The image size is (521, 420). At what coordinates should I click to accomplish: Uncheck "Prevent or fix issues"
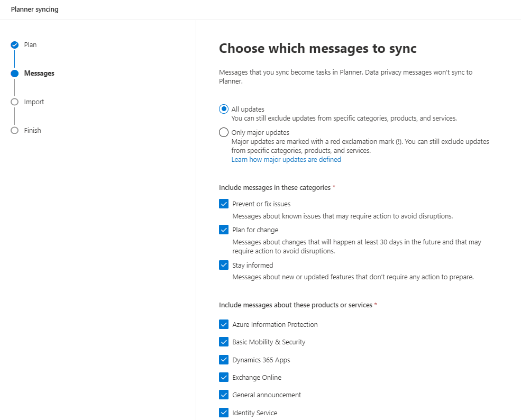223,204
